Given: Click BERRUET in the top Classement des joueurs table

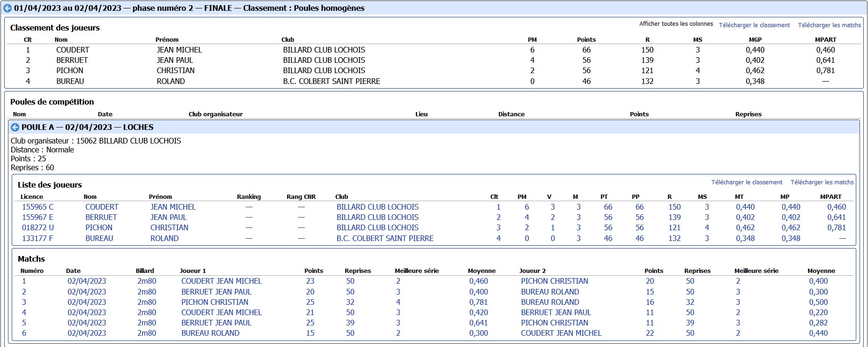Looking at the screenshot, I should (x=72, y=60).
